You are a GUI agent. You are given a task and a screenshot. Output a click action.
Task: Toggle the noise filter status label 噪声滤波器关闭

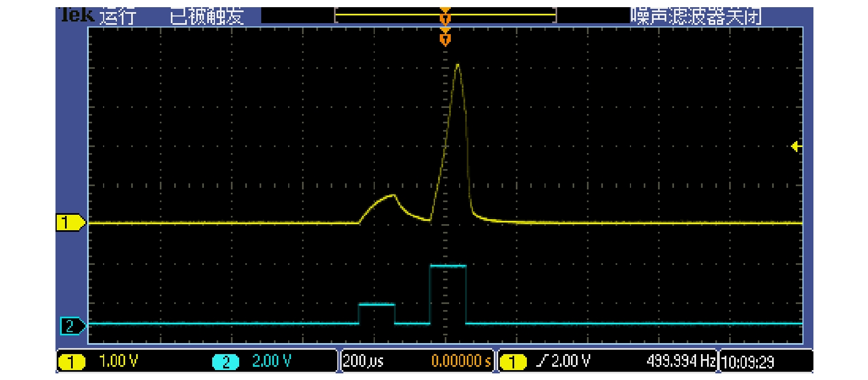tap(696, 17)
